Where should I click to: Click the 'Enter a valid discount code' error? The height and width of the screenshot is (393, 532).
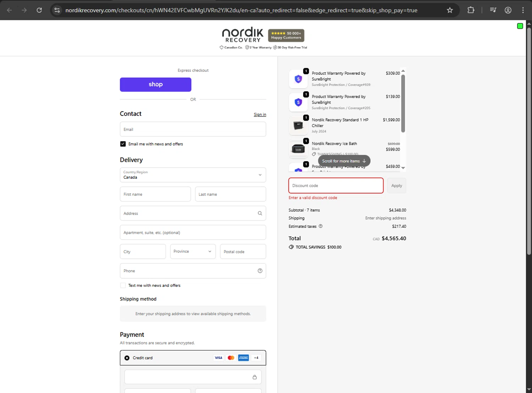point(313,198)
